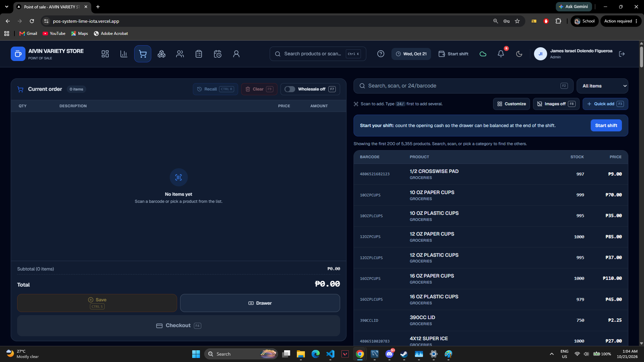
Task: Toggle Images off button
Action: (x=556, y=104)
